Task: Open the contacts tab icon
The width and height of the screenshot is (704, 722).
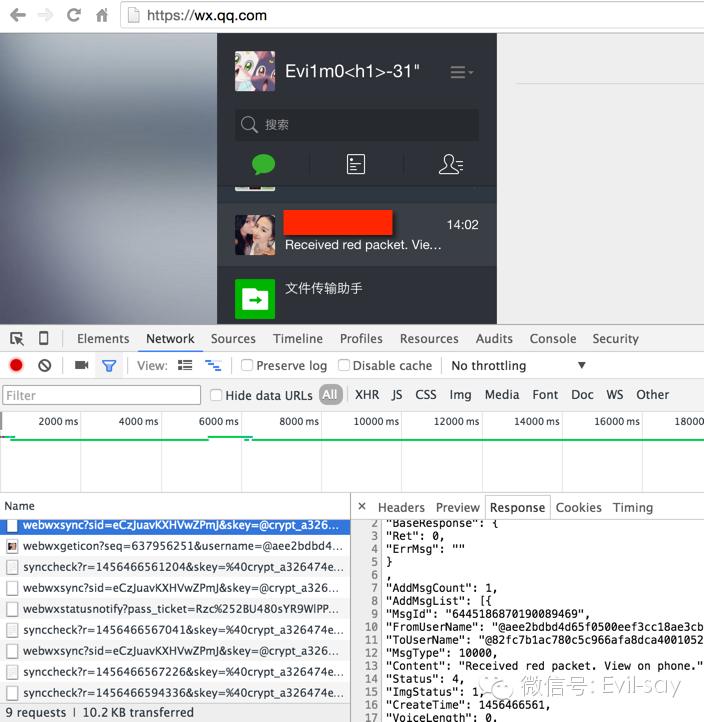Action: [451, 164]
